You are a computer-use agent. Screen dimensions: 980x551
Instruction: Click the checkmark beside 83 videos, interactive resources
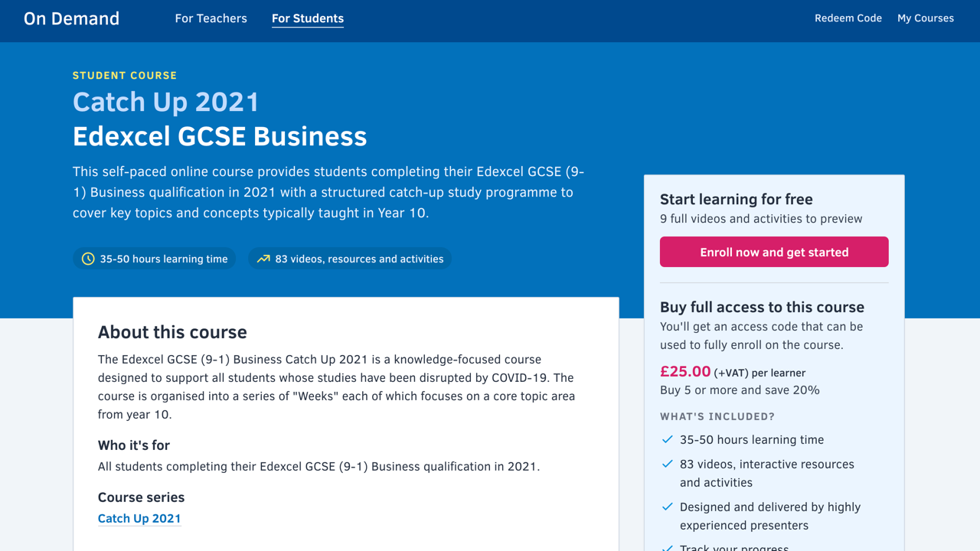click(x=667, y=464)
